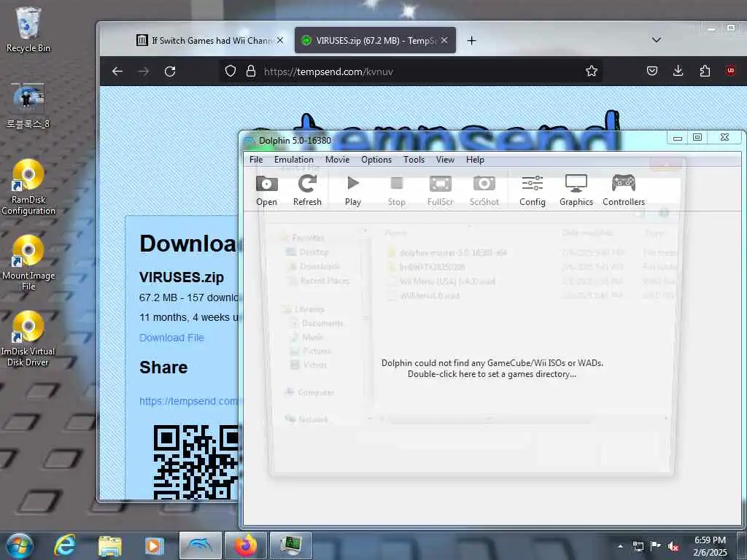This screenshot has height=560, width=747.
Task: Open the Firefox extensions puzzle icon
Action: [x=705, y=71]
